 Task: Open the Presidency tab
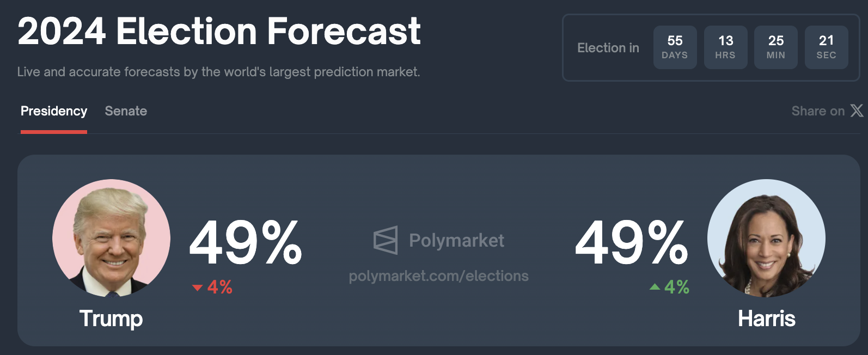pyautogui.click(x=54, y=112)
